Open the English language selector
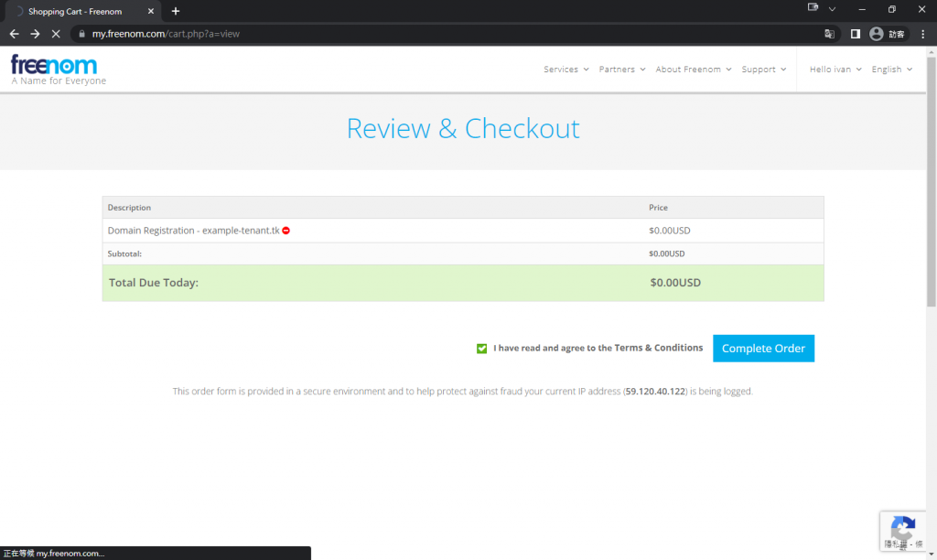This screenshot has width=937, height=560. pyautogui.click(x=891, y=70)
